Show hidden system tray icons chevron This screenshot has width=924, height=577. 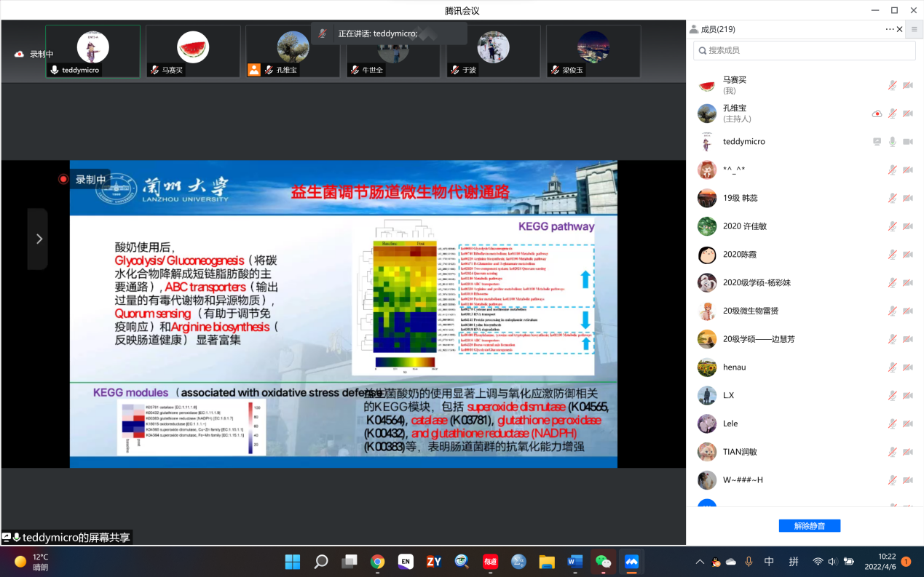point(700,562)
